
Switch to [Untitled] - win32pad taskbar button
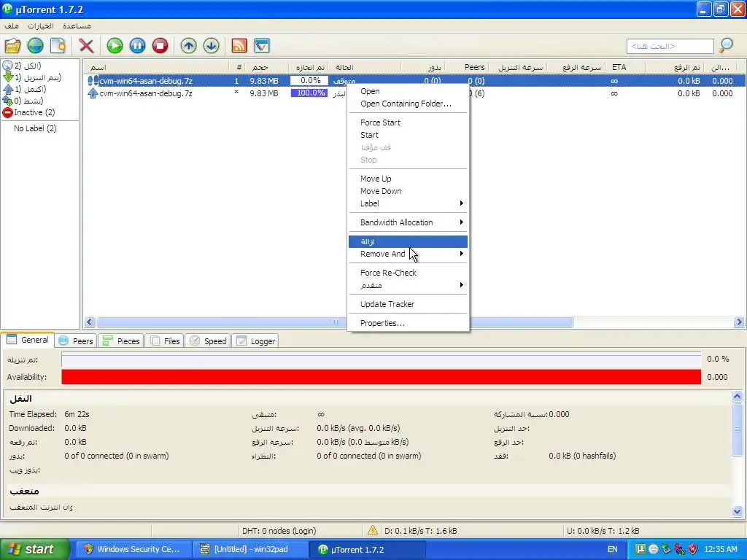(x=251, y=549)
